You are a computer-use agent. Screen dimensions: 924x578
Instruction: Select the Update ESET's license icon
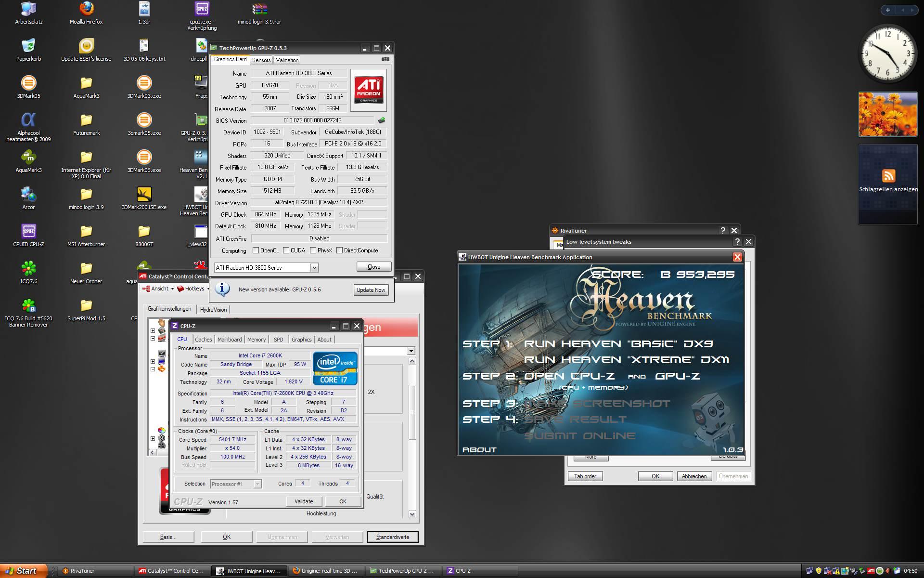tap(86, 50)
